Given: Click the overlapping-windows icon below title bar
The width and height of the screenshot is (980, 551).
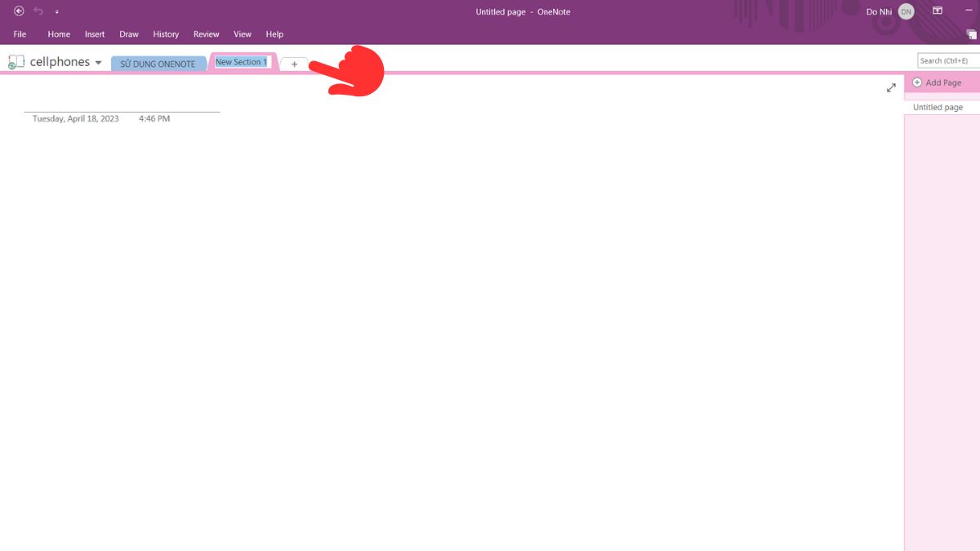Looking at the screenshot, I should (972, 34).
